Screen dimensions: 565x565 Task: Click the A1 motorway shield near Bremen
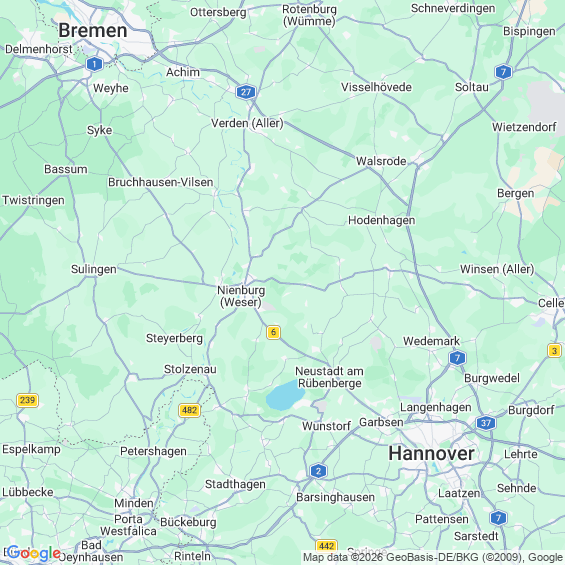[x=94, y=64]
